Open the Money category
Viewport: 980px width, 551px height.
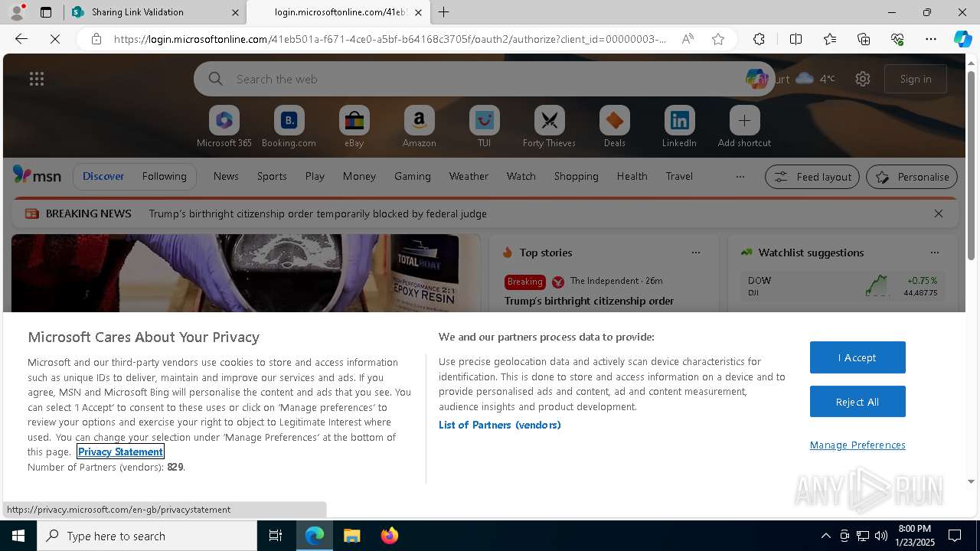click(359, 177)
